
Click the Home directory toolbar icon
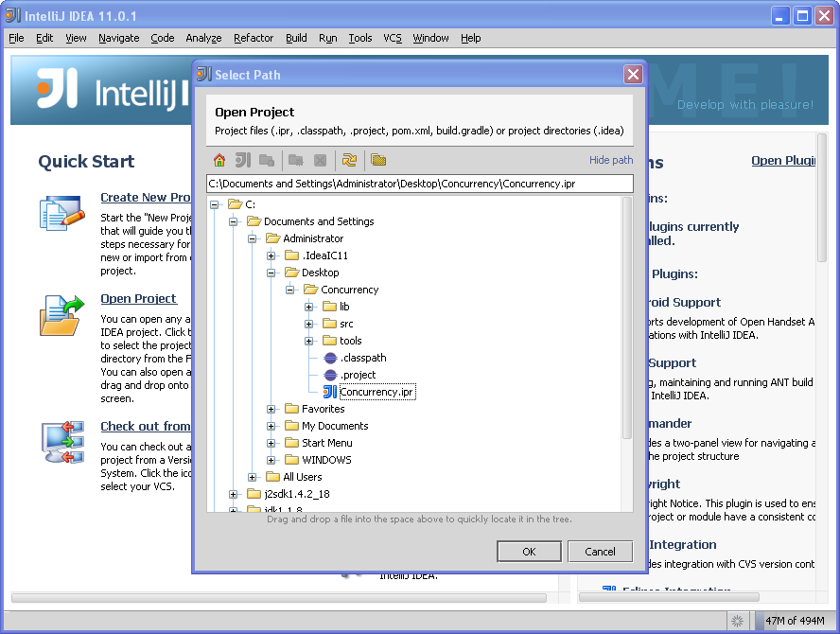219,160
